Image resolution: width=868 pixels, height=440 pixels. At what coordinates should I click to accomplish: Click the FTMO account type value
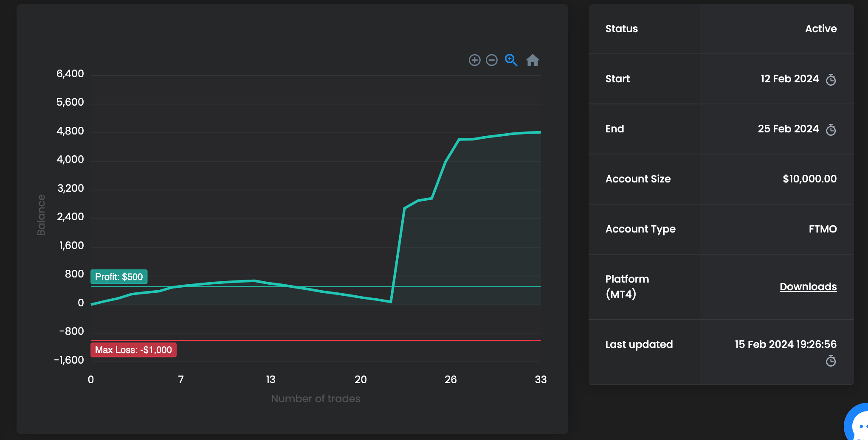822,229
